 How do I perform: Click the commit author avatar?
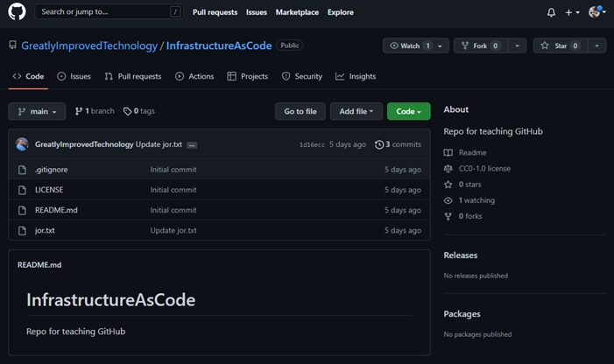pyautogui.click(x=23, y=144)
